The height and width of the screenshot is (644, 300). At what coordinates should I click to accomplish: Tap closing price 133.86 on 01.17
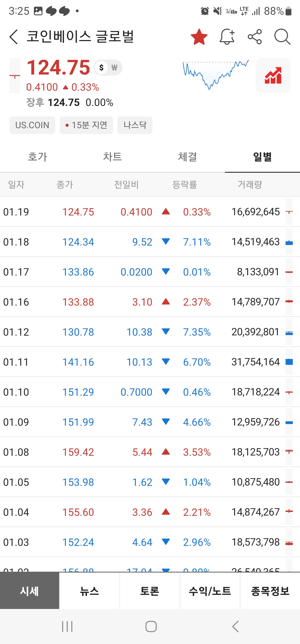pyautogui.click(x=78, y=272)
